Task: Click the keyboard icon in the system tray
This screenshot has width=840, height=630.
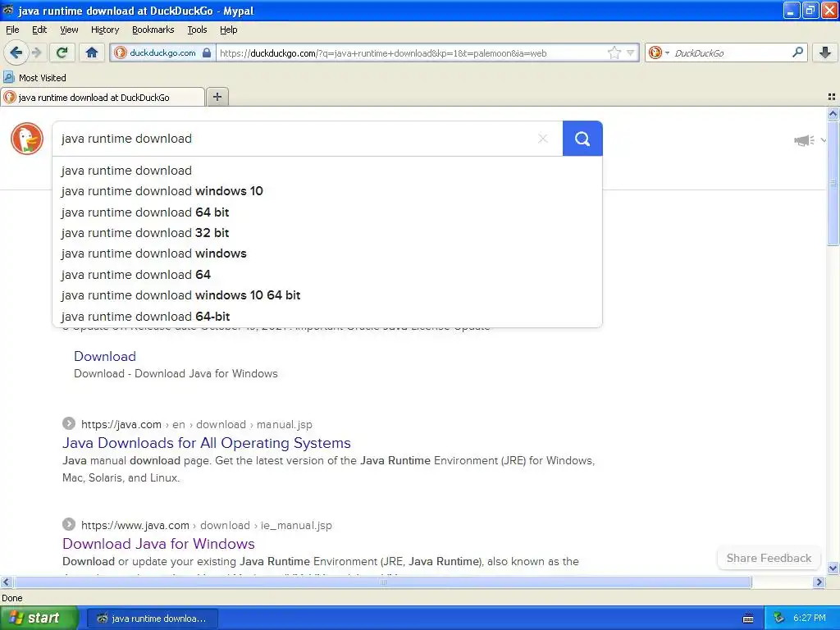Action: pyautogui.click(x=748, y=619)
